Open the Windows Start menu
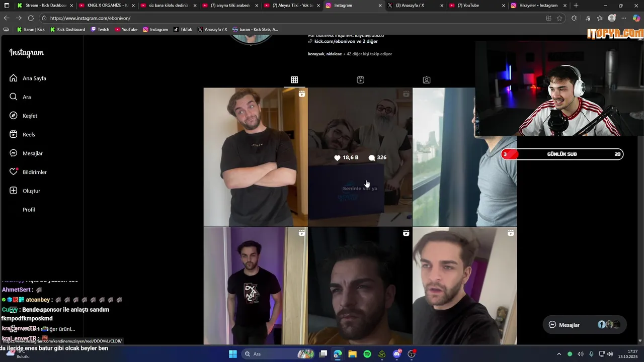 click(233, 354)
